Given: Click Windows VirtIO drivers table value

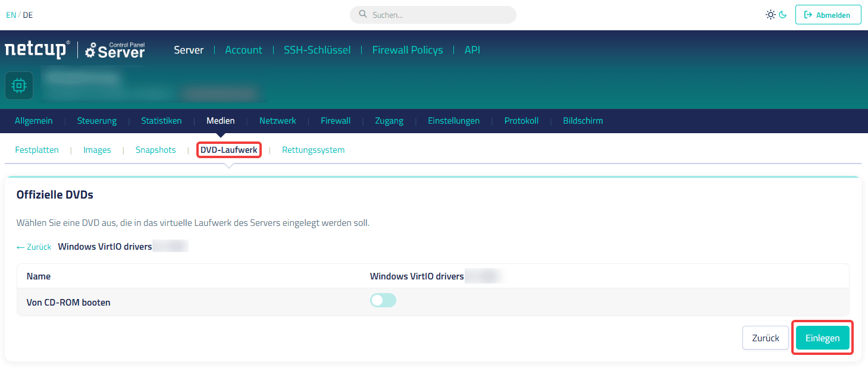Looking at the screenshot, I should point(417,276).
